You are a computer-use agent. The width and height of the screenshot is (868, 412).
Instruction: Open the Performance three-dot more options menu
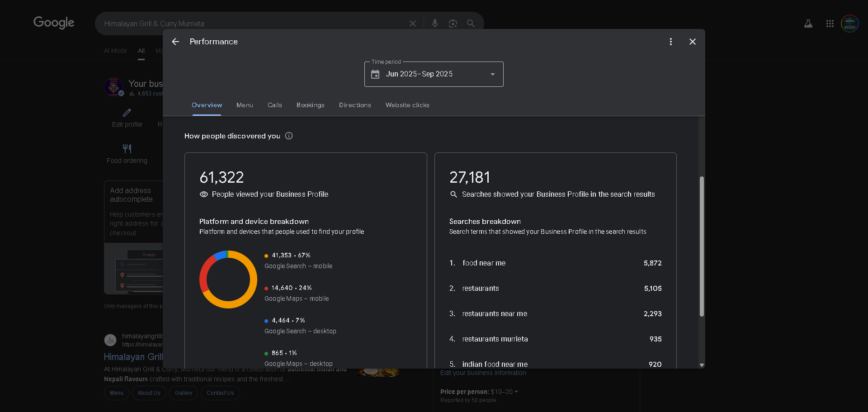671,42
